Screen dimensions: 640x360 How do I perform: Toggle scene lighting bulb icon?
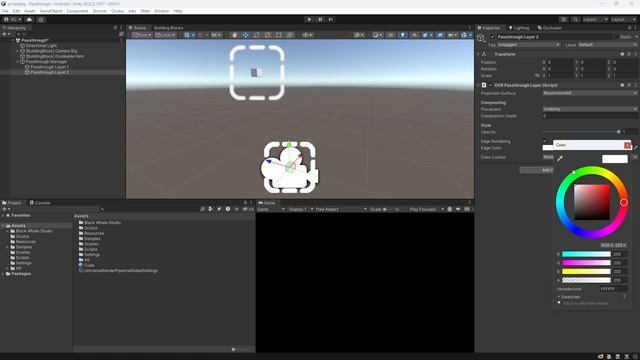(x=402, y=35)
